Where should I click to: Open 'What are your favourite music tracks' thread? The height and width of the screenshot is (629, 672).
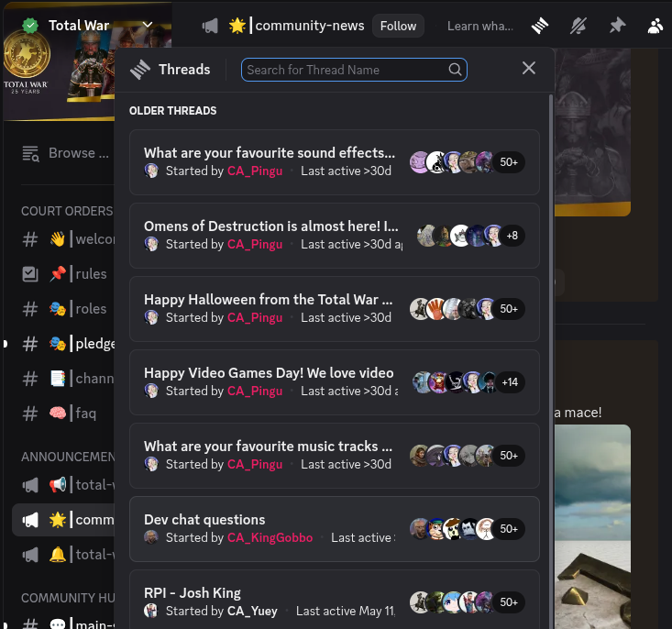tap(335, 456)
